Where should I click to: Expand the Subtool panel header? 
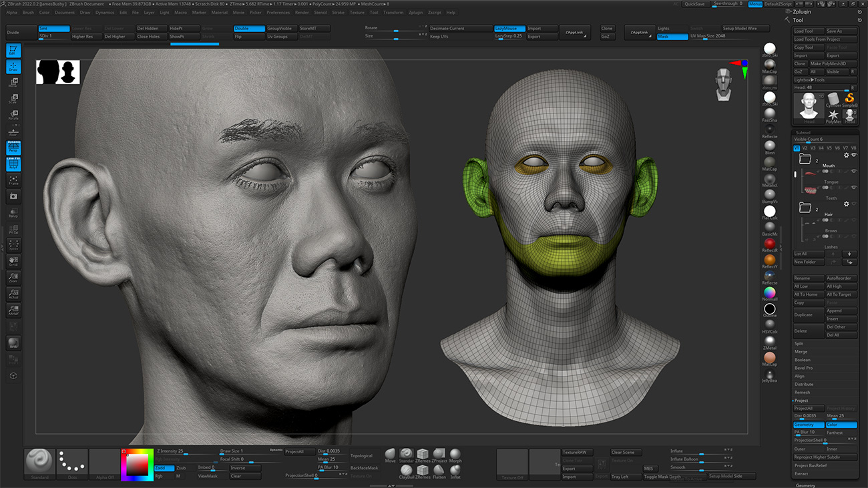(803, 133)
